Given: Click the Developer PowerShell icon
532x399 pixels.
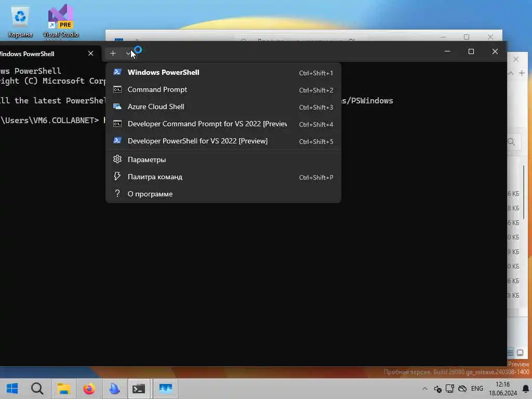Looking at the screenshot, I should coord(117,140).
